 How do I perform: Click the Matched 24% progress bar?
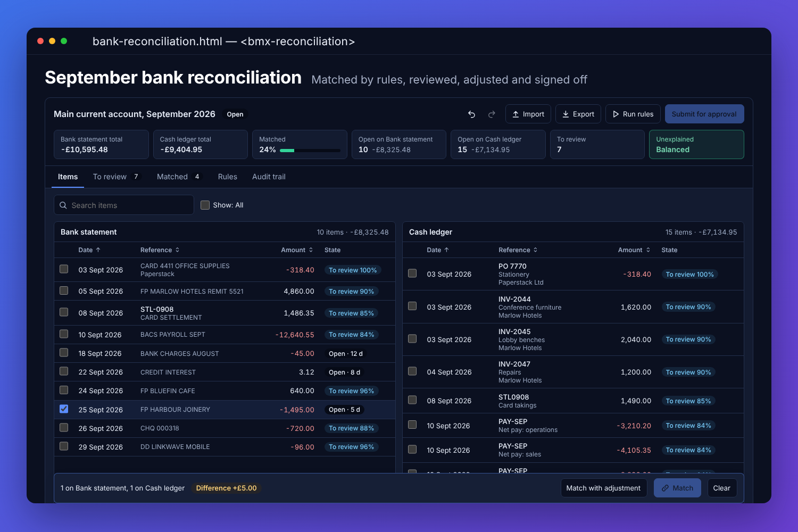[x=310, y=151]
